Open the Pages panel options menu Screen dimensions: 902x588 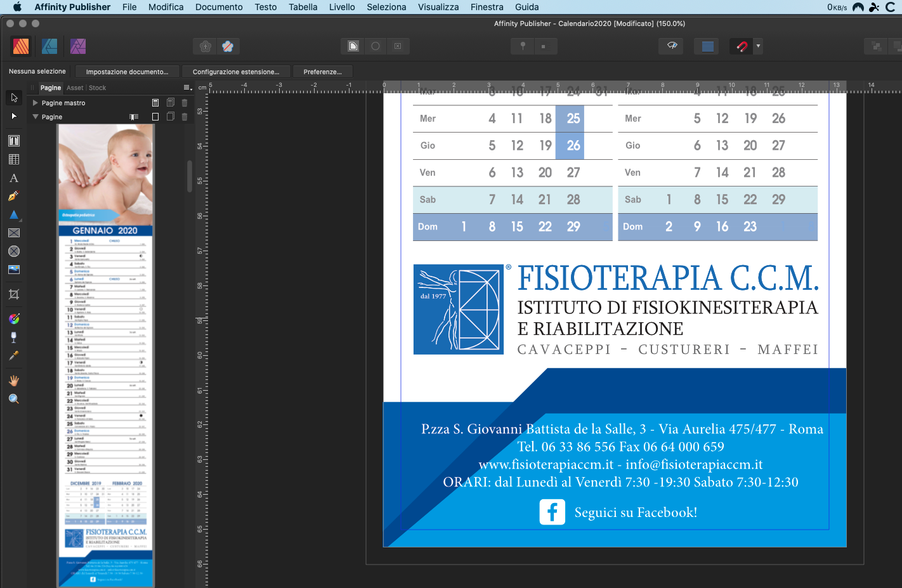point(187,88)
